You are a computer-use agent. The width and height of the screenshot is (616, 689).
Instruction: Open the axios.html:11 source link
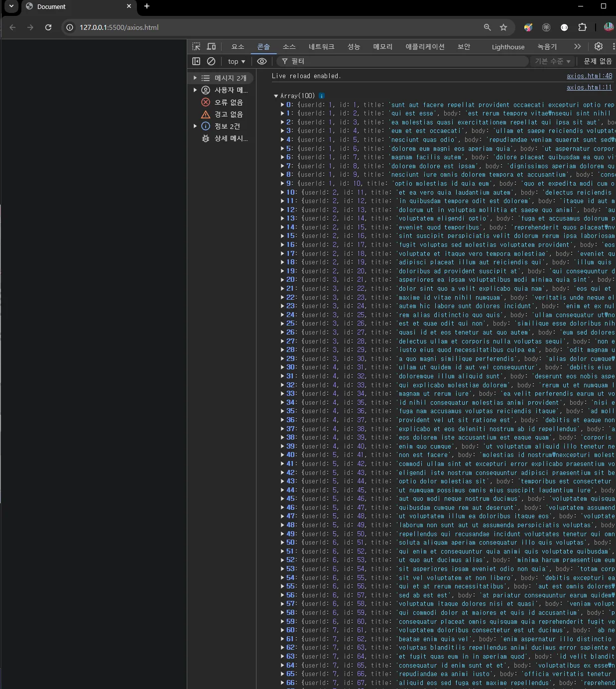coord(590,88)
